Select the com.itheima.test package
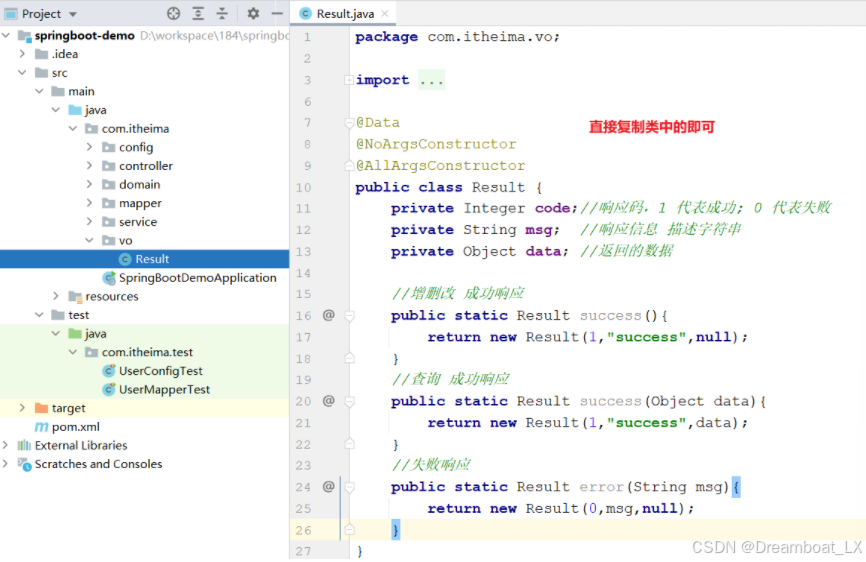 pyautogui.click(x=147, y=352)
